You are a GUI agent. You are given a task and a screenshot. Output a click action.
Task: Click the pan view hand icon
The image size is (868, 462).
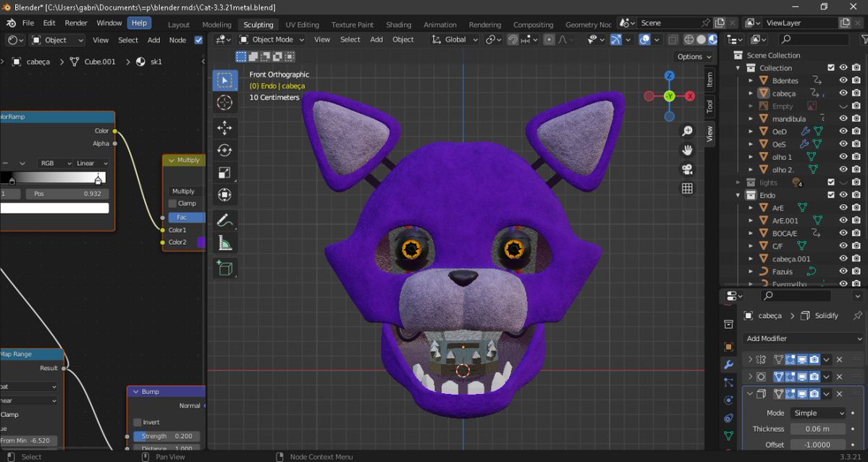(x=687, y=150)
